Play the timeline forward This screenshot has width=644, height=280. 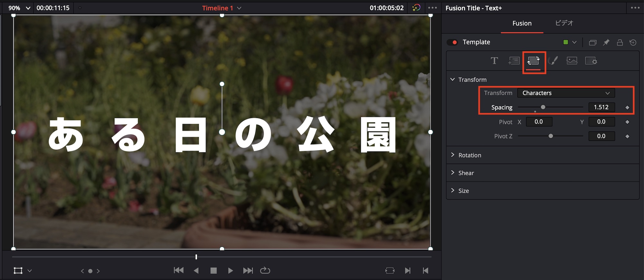230,270
